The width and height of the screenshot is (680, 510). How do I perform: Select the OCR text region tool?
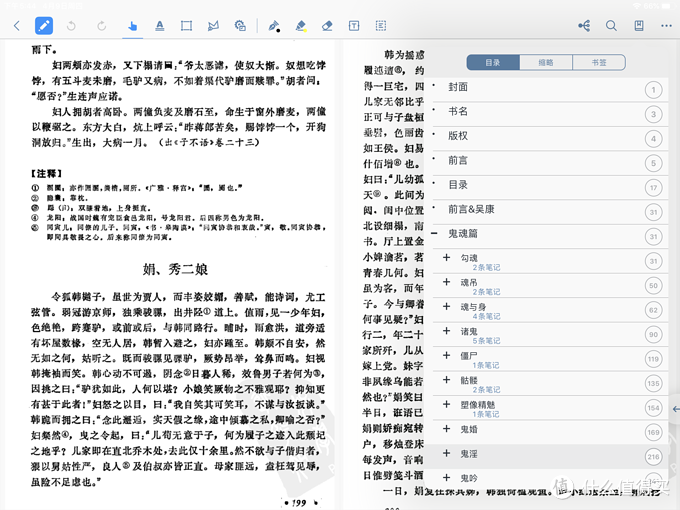click(x=381, y=26)
